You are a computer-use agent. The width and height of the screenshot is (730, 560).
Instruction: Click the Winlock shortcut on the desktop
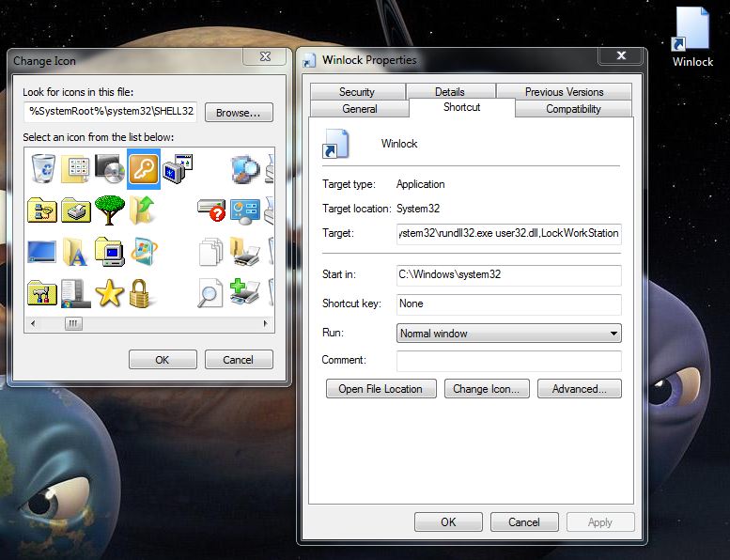(692, 38)
